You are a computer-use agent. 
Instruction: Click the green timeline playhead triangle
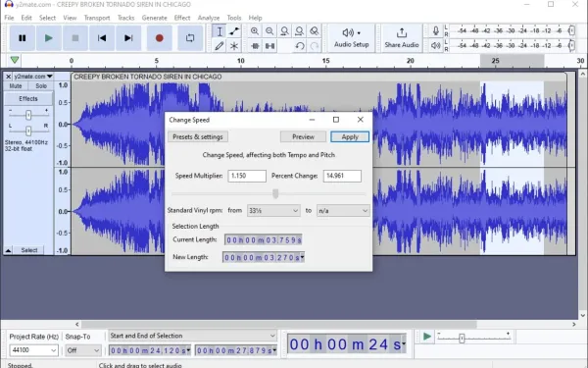(15, 60)
